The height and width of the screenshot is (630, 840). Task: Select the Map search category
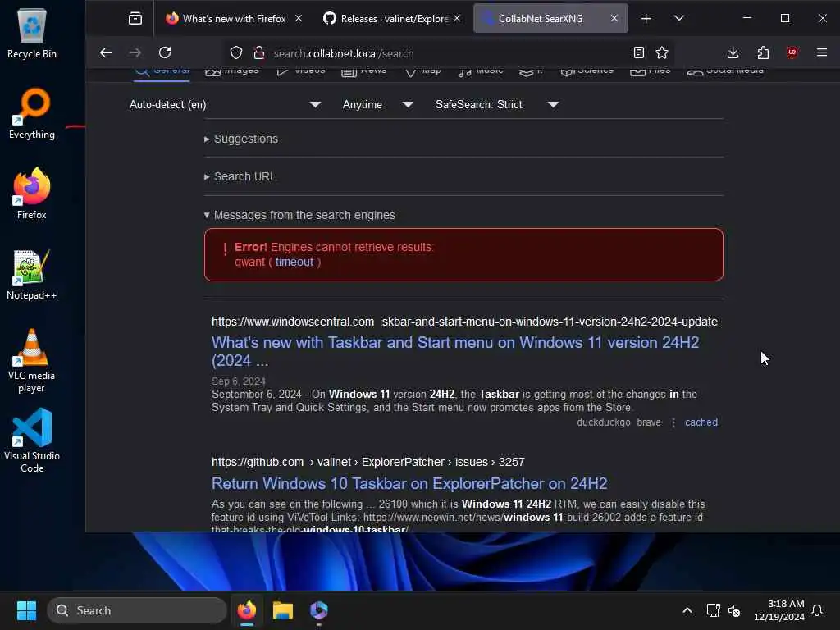tap(422, 72)
